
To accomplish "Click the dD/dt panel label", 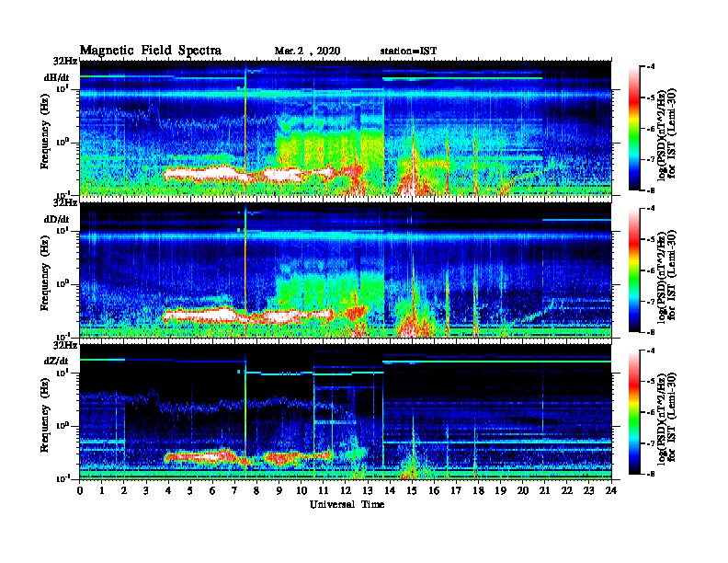I will 57,219.
